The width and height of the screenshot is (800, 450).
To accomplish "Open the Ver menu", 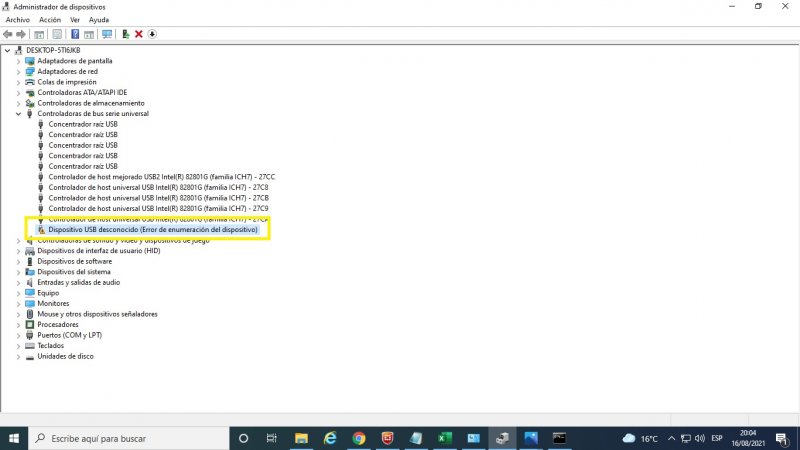I will pyautogui.click(x=75, y=20).
